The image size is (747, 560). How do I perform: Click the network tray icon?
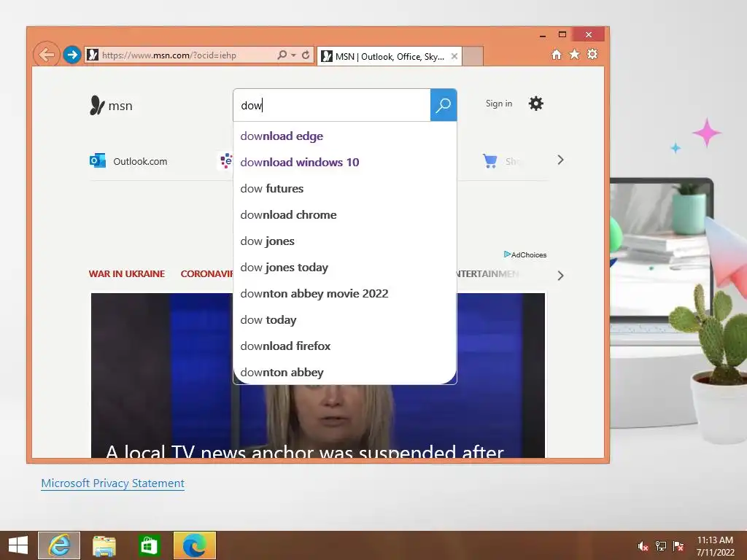coord(661,546)
